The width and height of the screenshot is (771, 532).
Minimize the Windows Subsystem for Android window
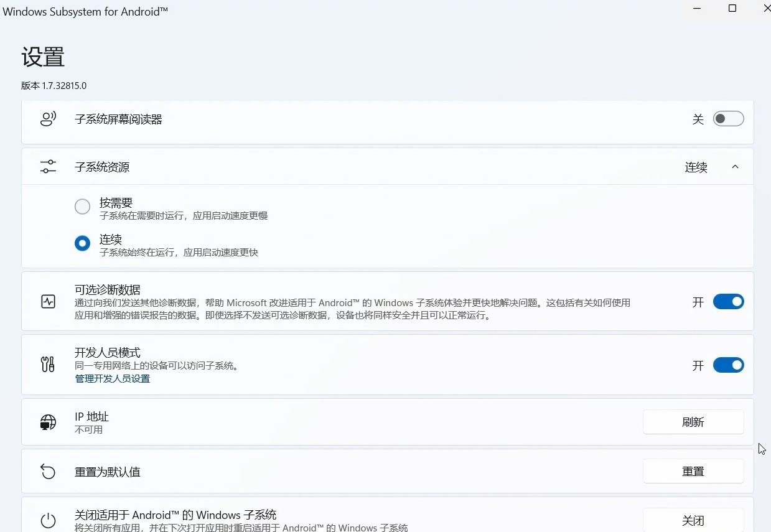pyautogui.click(x=698, y=9)
